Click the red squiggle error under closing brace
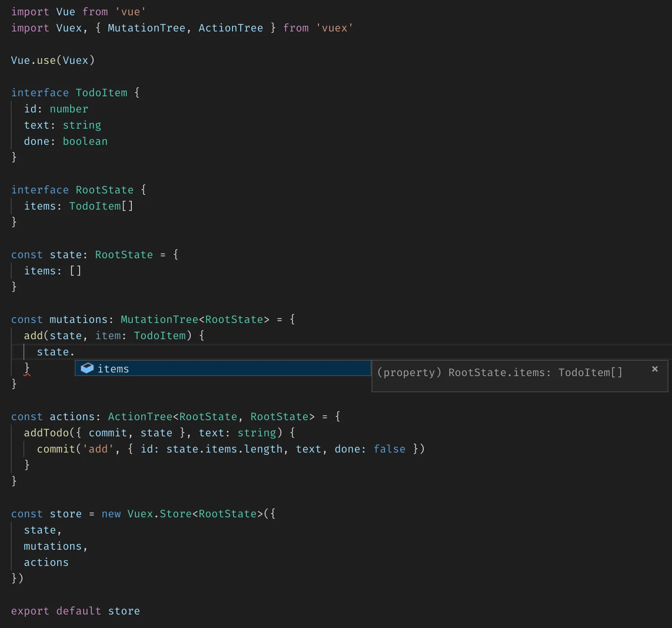 [x=27, y=374]
